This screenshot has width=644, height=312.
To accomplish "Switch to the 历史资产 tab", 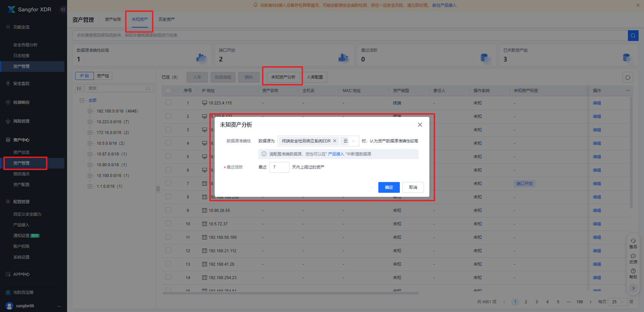I will click(166, 19).
